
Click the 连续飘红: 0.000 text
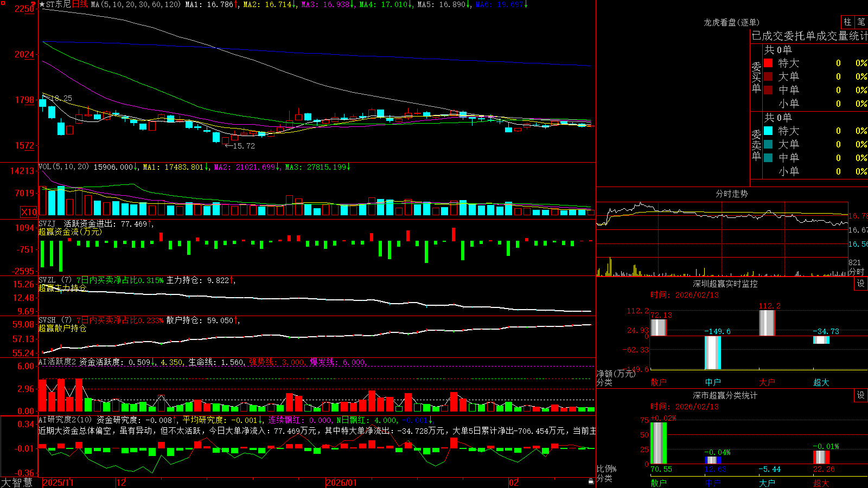299,420
